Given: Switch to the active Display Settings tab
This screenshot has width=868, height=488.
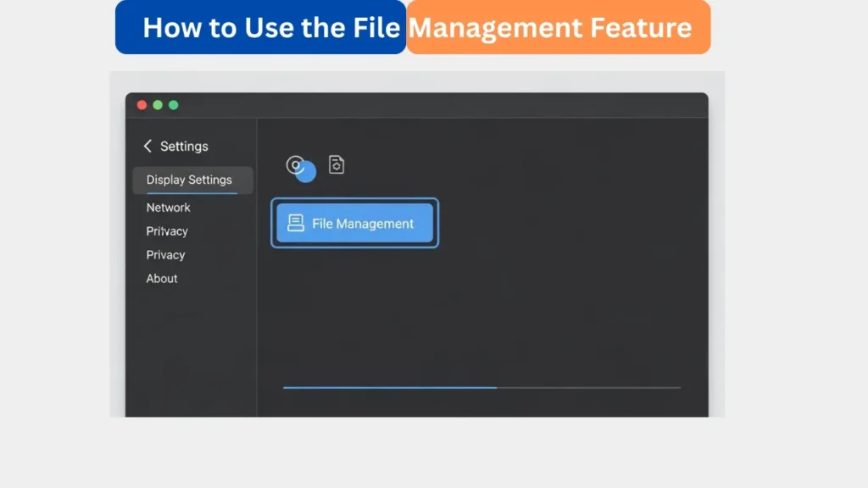Looking at the screenshot, I should point(188,180).
